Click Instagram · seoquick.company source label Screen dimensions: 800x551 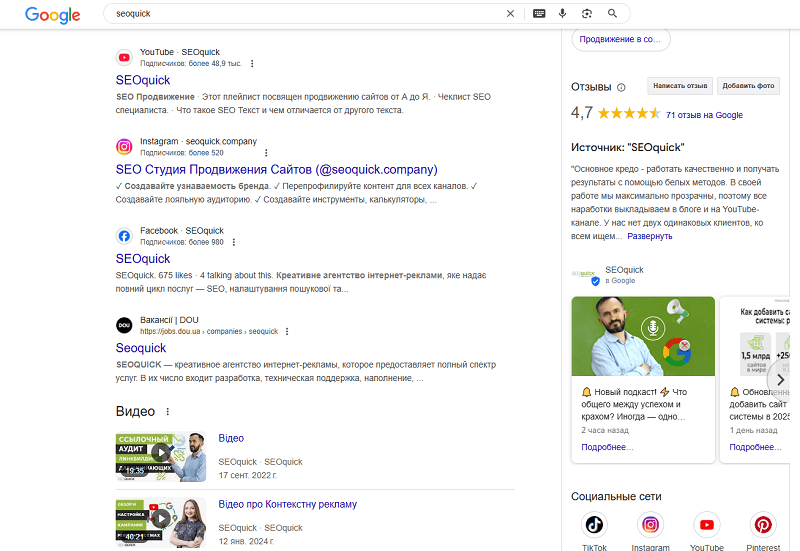[198, 141]
